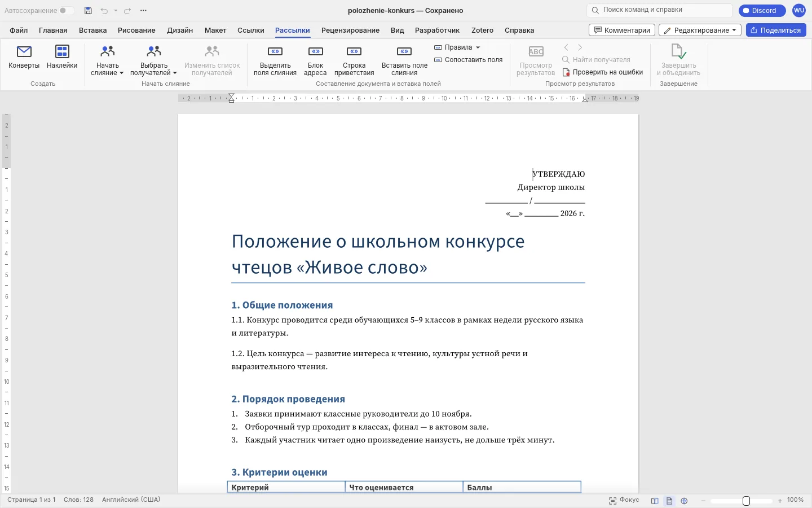Screen dimensions: 812x508
Task: Open the Файл tab
Action: 19,30
